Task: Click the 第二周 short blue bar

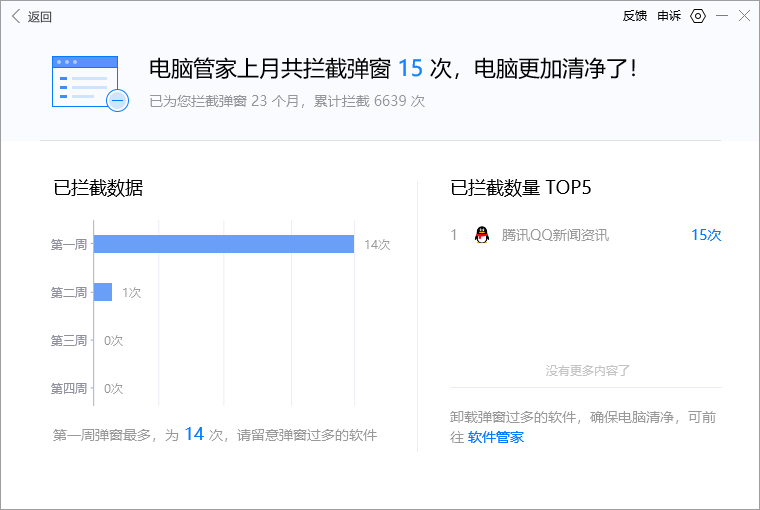Action: [103, 292]
